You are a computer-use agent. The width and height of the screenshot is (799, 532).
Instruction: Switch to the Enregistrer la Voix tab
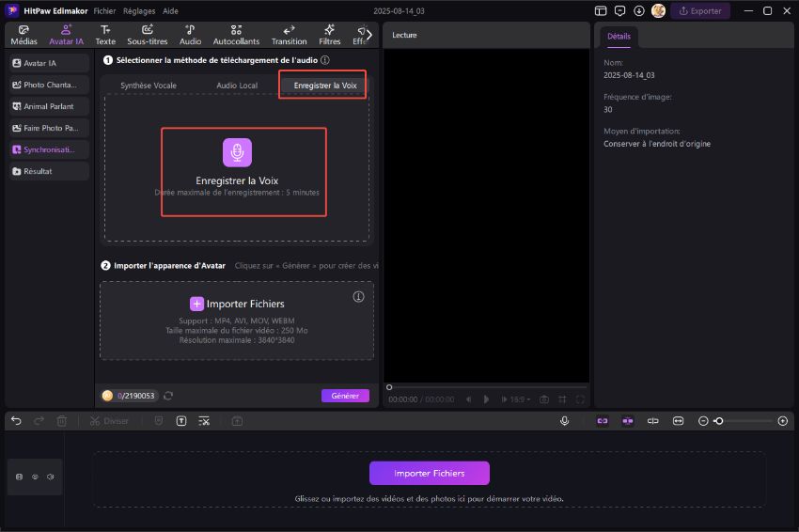point(325,86)
